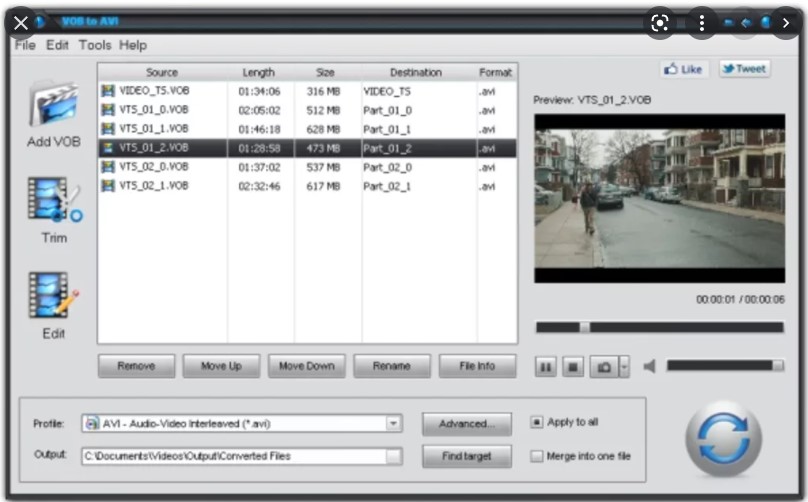Click destination Part_01_2
This screenshot has height=502, width=808.
(387, 148)
